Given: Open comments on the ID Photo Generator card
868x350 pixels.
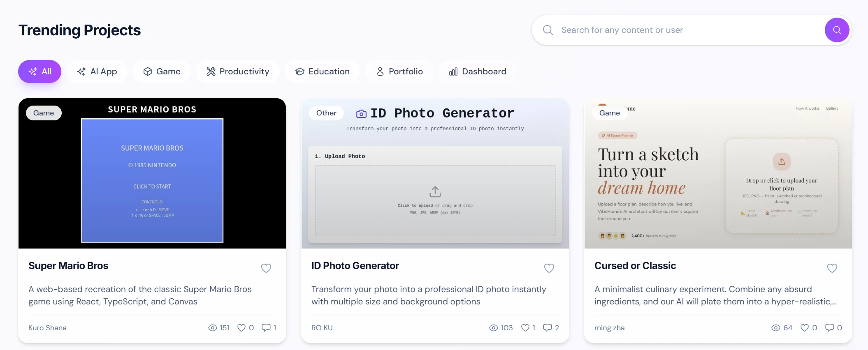Looking at the screenshot, I should (547, 328).
